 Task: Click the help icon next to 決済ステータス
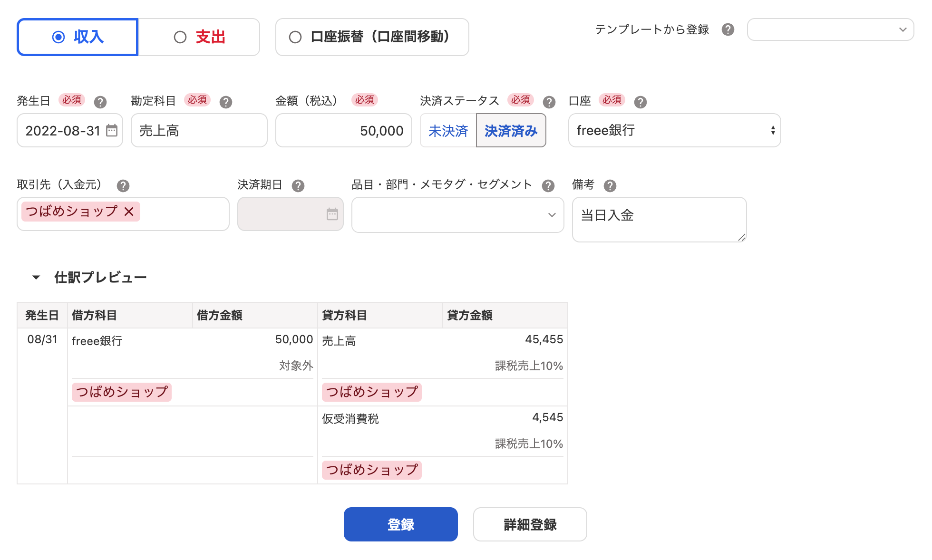(549, 102)
